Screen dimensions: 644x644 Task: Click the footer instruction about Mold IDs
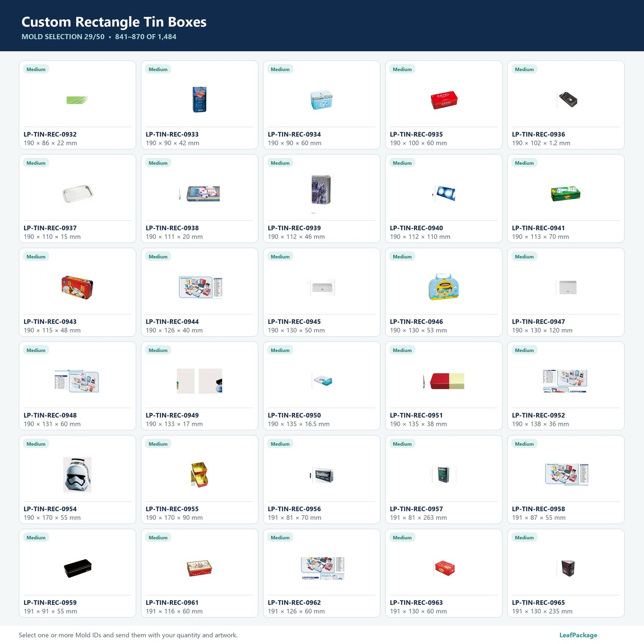point(128,635)
